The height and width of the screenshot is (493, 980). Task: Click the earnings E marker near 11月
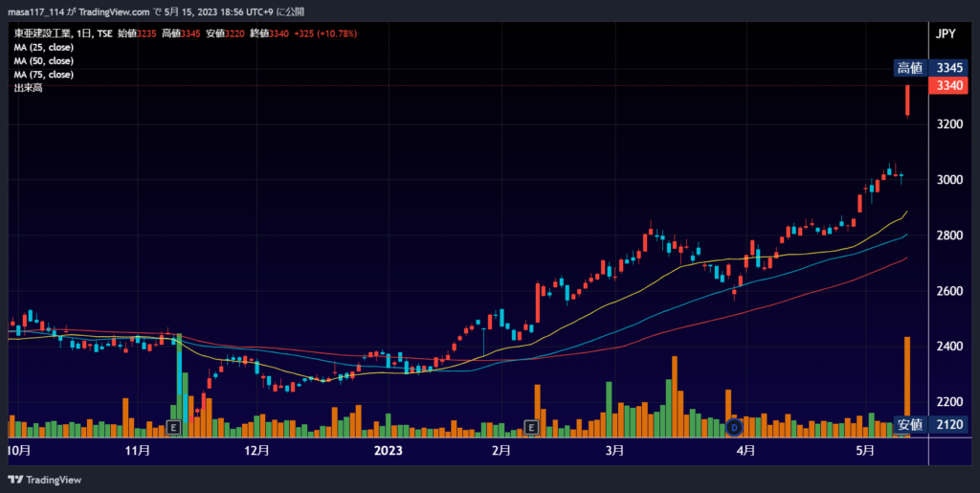[x=174, y=427]
